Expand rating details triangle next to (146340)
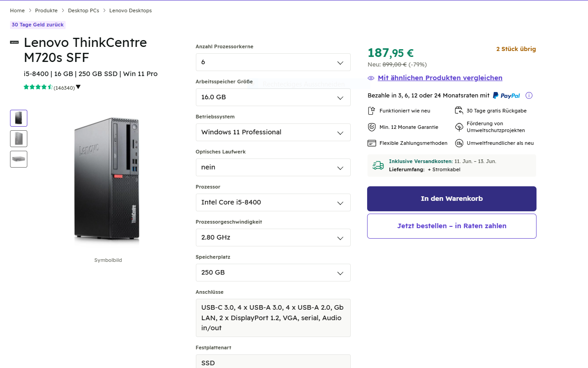The image size is (588, 368). pos(78,87)
